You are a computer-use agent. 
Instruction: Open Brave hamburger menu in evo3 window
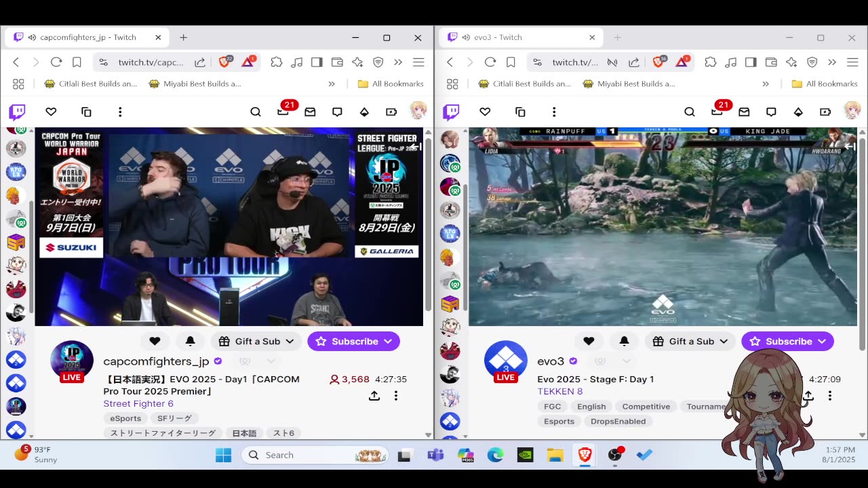852,62
